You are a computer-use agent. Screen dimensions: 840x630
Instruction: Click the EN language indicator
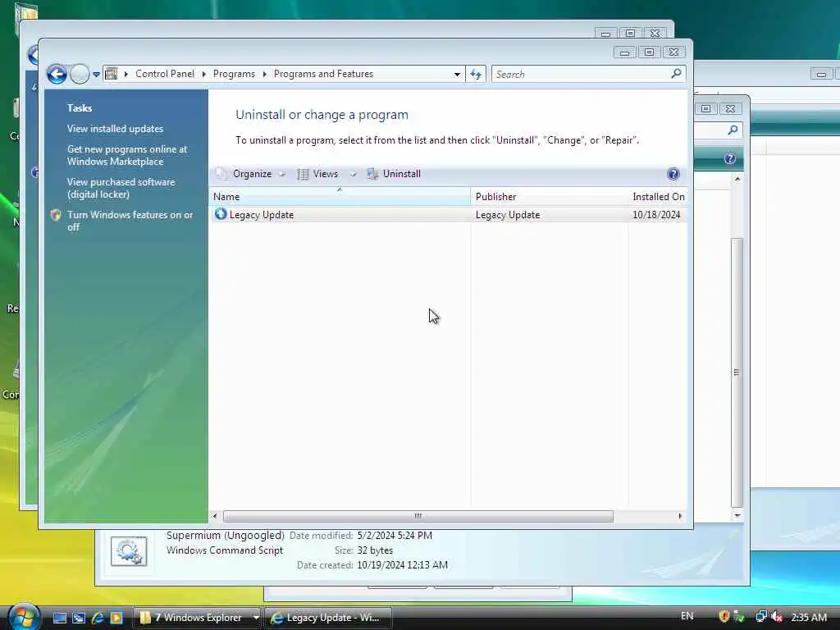click(687, 616)
